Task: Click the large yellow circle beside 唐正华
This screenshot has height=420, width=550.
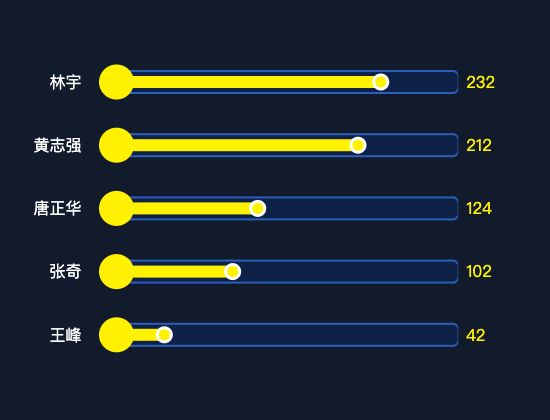Action: 116,208
